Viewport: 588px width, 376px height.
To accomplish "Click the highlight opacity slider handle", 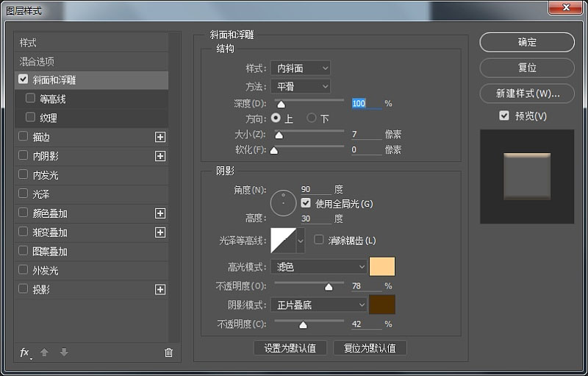I will point(329,287).
